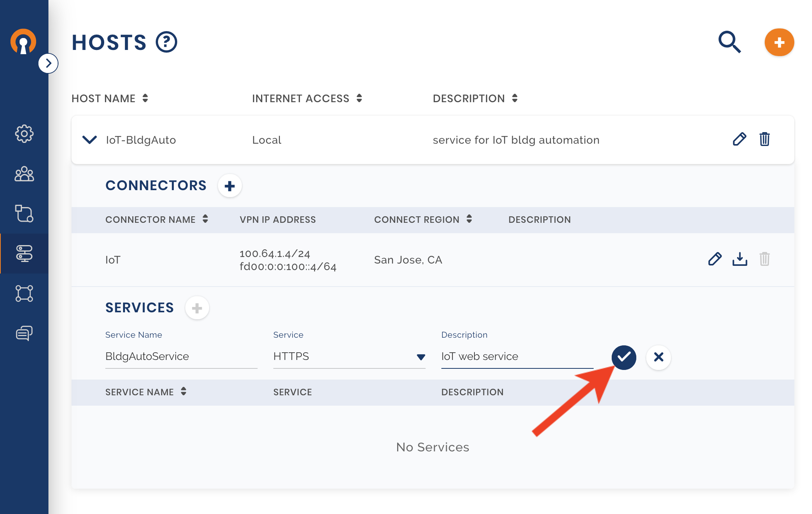812x514 pixels.
Task: Click the Settings gear icon in sidebar
Action: pyautogui.click(x=24, y=134)
